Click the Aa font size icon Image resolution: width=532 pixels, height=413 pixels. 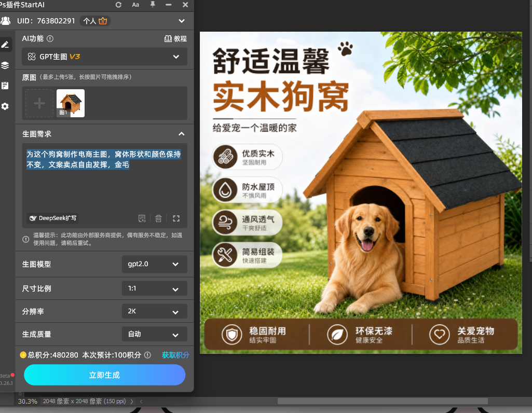(135, 5)
